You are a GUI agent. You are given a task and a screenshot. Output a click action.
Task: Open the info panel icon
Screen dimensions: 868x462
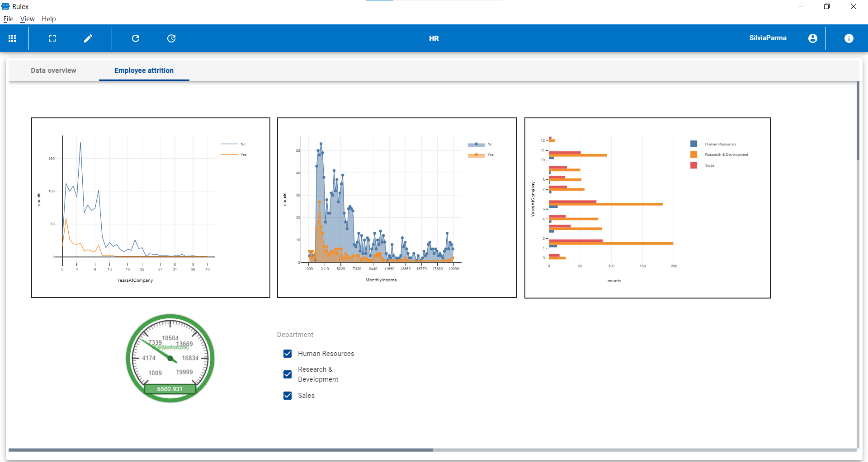point(849,38)
